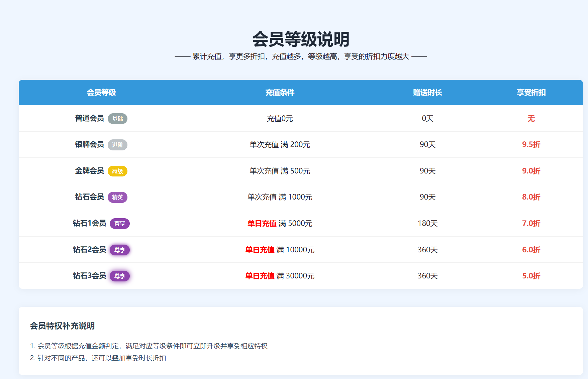The image size is (588, 379).
Task: Click the 尊享 badge in 钻石3会员 row
Action: 119,276
